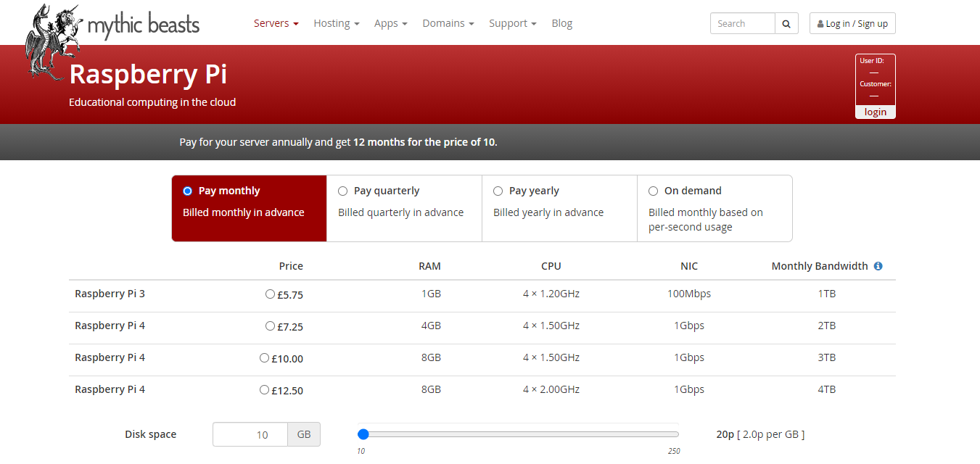This screenshot has width=980, height=464.
Task: Click the '100Mbps' NIC cell
Action: pyautogui.click(x=689, y=294)
